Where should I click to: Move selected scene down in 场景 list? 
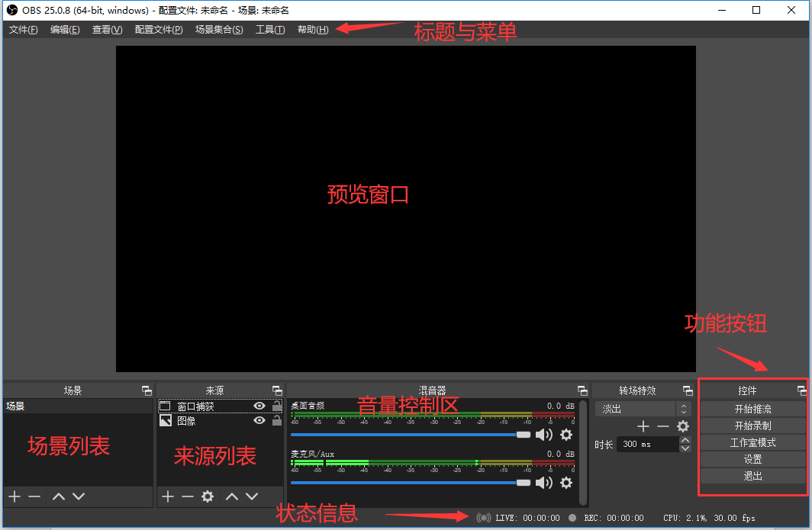pos(79,496)
